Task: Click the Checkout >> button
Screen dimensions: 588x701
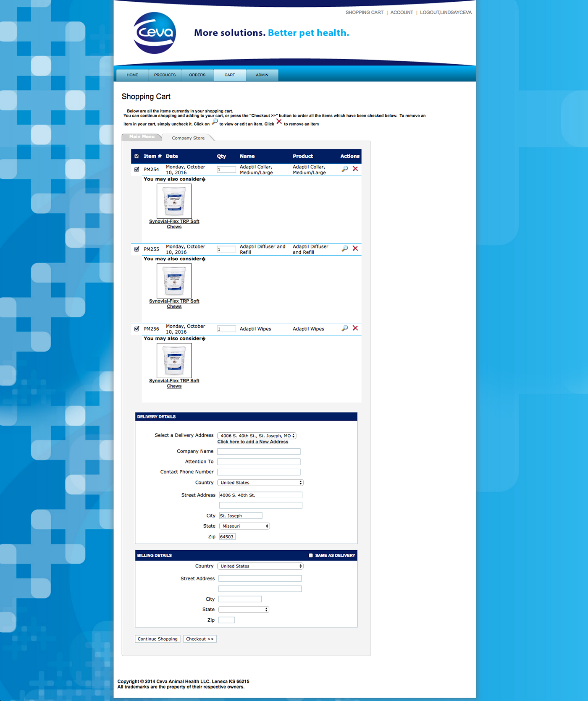Action: (x=200, y=639)
